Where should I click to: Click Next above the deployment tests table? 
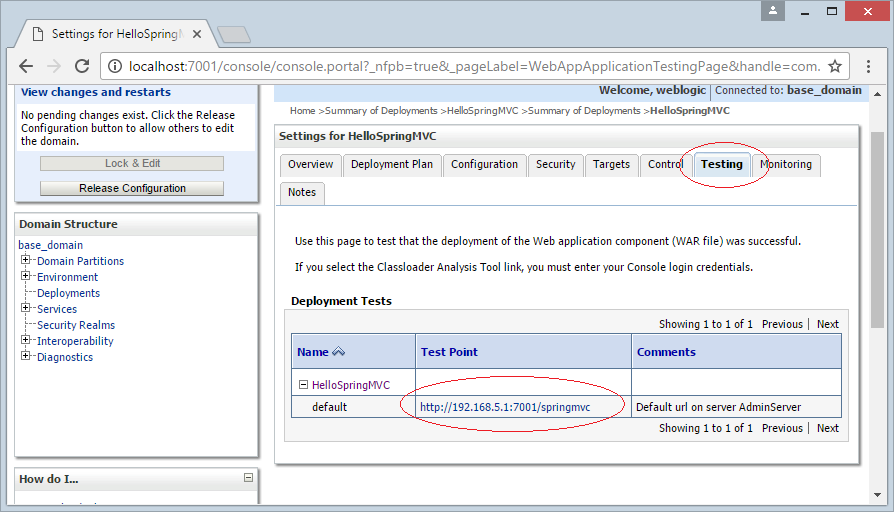point(828,324)
